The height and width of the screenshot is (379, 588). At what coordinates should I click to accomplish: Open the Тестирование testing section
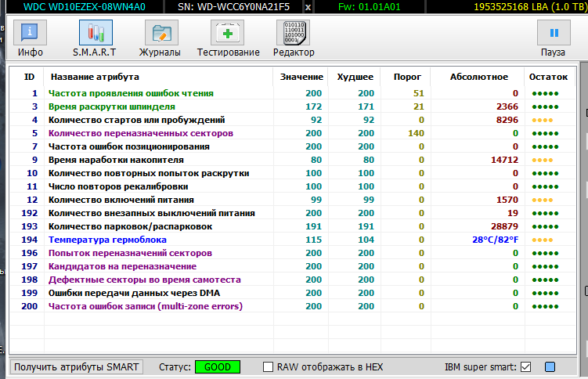(x=228, y=38)
